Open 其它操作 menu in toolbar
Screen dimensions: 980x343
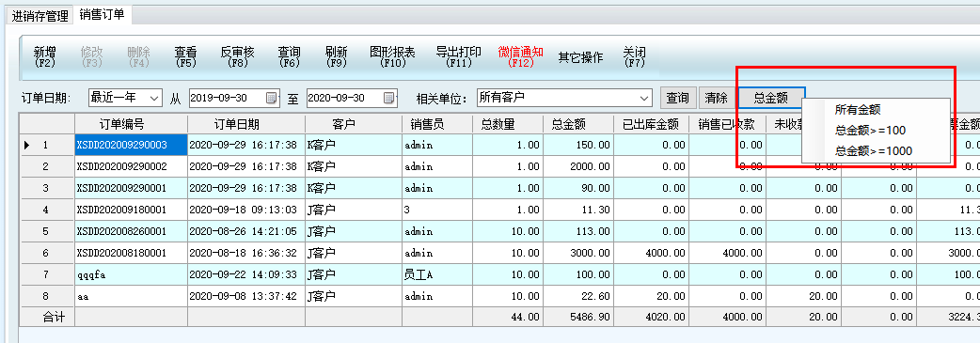point(580,57)
